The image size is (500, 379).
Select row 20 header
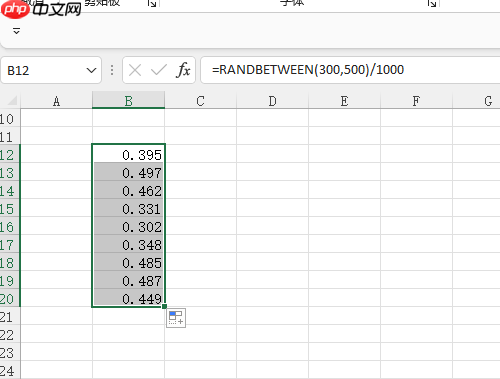tap(9, 299)
